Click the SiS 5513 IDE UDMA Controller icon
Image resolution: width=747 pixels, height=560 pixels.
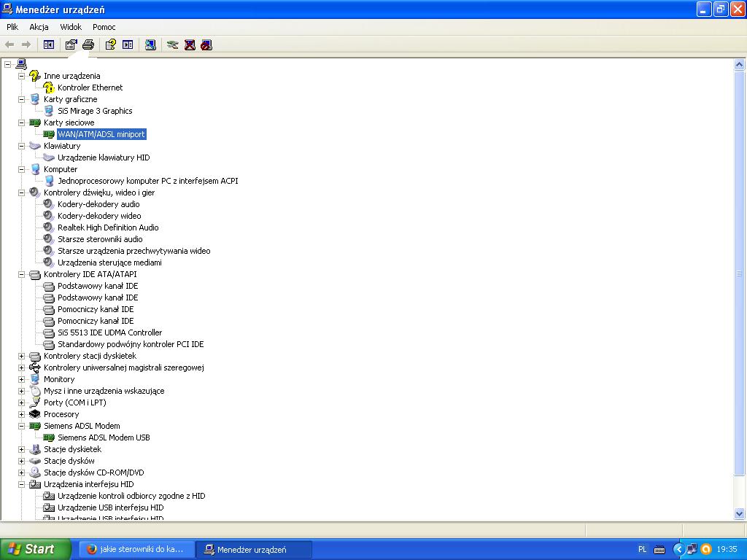pos(49,332)
